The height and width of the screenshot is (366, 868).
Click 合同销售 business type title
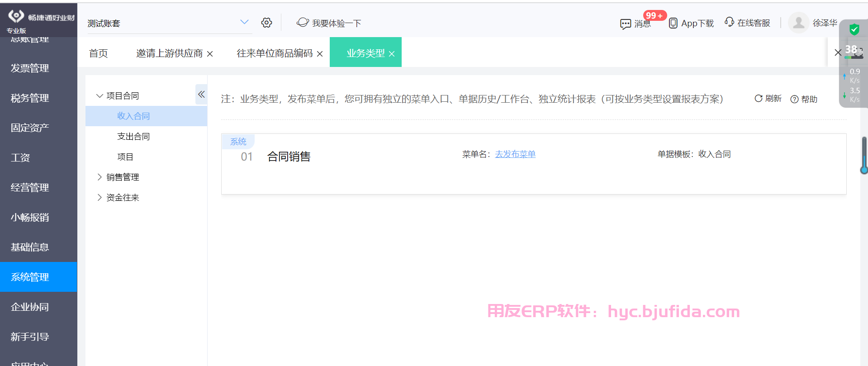pyautogui.click(x=289, y=157)
